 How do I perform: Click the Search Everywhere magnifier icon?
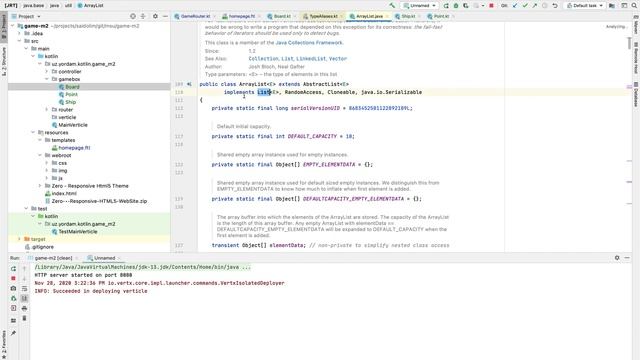coord(634,6)
